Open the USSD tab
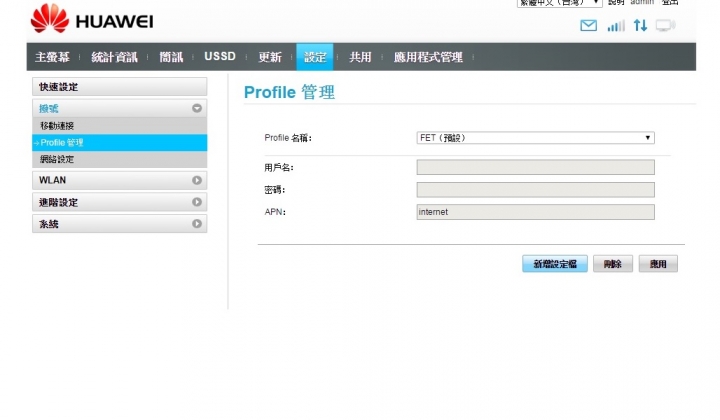720x420 pixels. point(220,56)
